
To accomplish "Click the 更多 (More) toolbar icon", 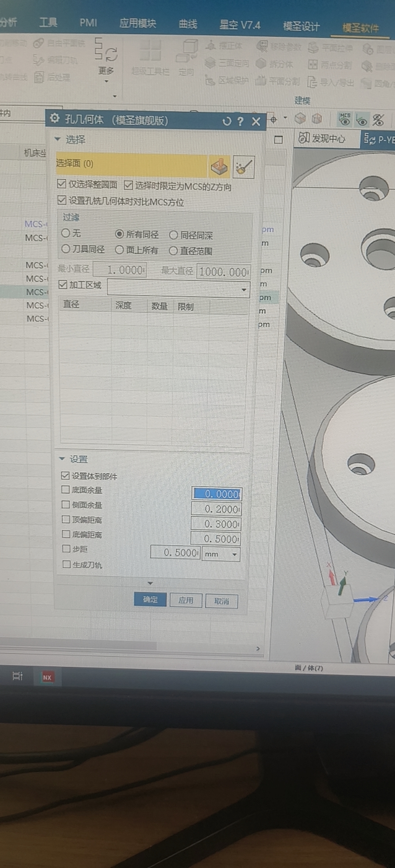I will click(x=106, y=50).
